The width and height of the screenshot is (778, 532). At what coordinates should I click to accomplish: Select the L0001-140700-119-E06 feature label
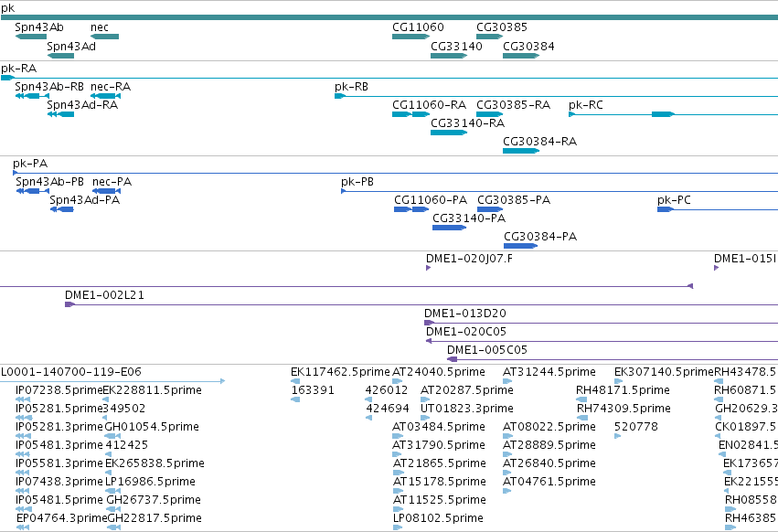[71, 372]
